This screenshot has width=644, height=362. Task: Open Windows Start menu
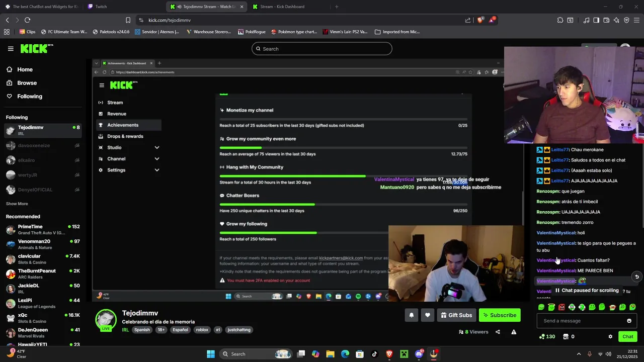210,354
